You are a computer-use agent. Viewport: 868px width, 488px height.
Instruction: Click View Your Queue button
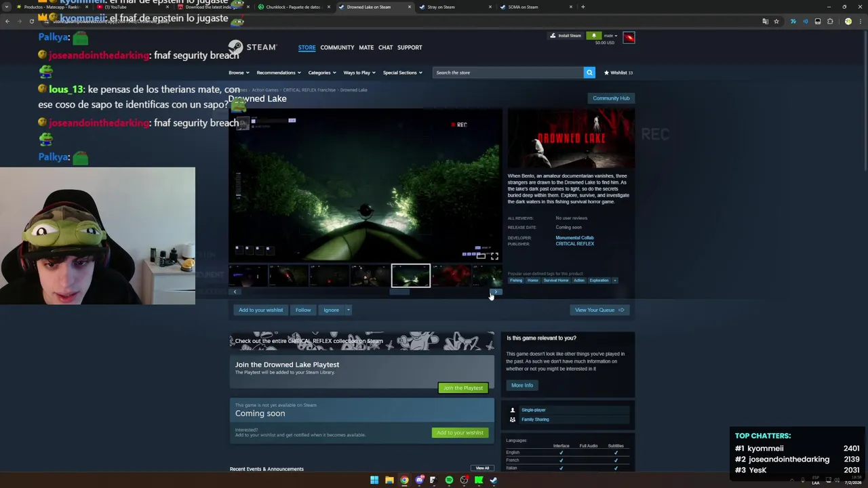599,310
